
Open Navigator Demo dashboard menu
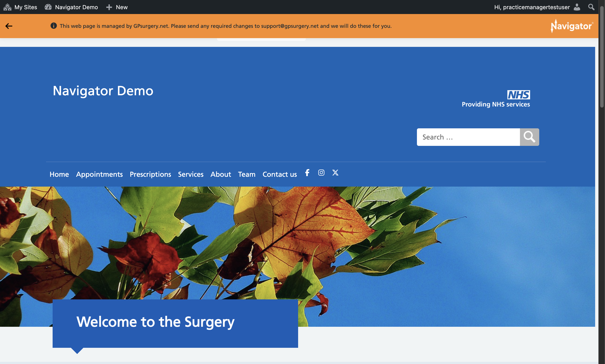coord(71,7)
